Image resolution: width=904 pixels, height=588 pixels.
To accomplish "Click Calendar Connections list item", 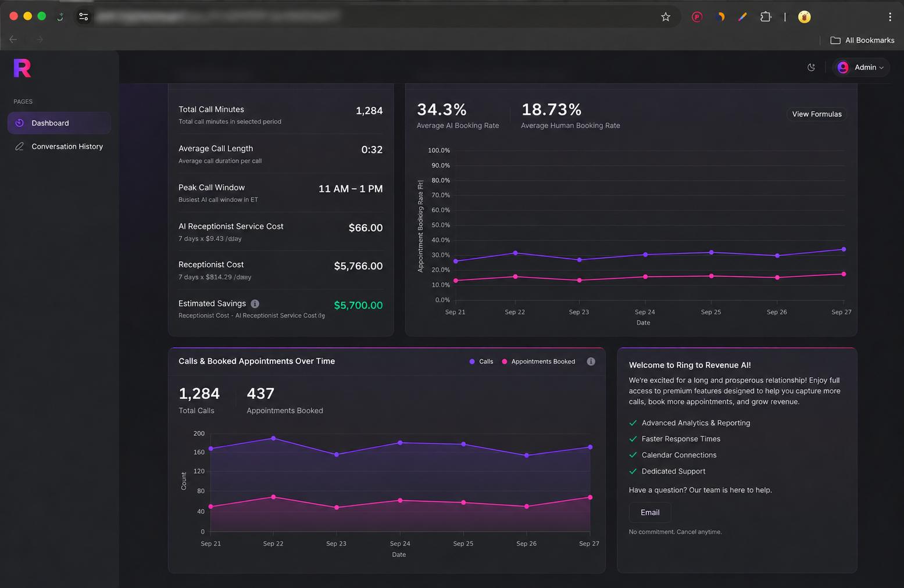I will click(x=679, y=455).
